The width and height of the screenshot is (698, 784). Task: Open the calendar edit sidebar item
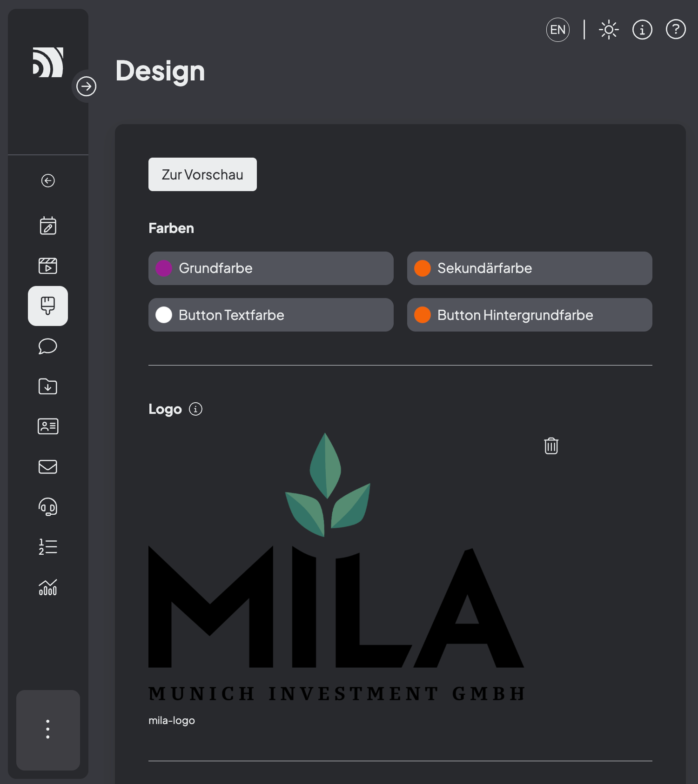[x=48, y=226]
